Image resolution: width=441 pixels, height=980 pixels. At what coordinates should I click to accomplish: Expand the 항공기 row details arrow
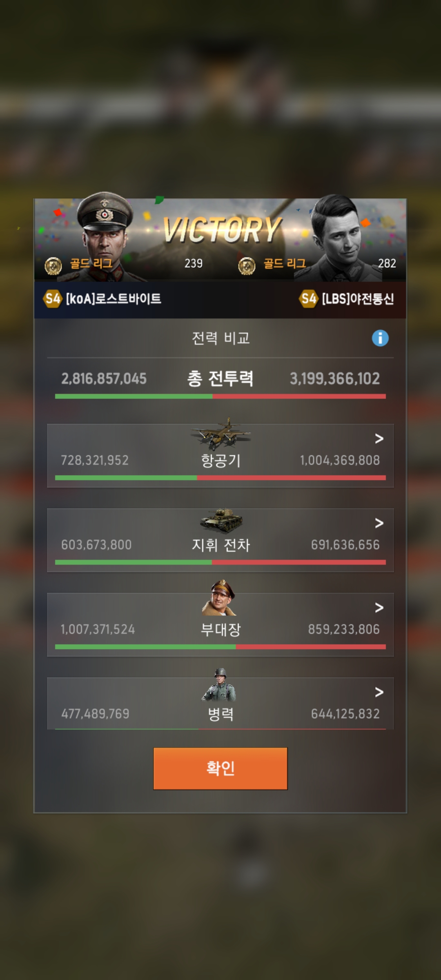[379, 439]
